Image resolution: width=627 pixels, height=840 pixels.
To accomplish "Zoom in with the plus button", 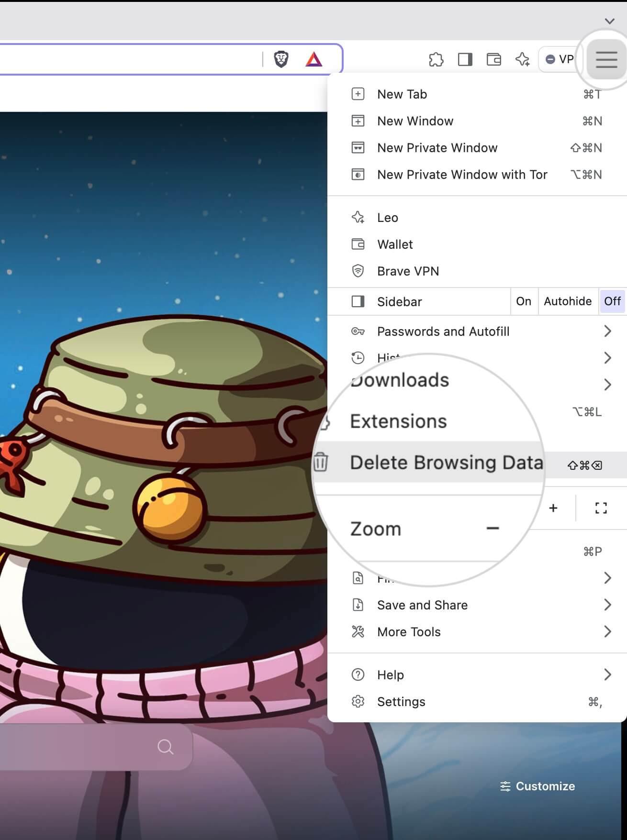I will click(553, 508).
